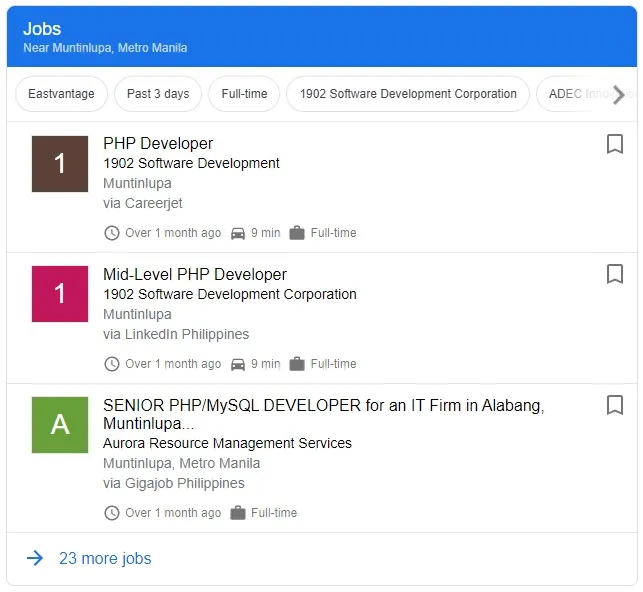The height and width of the screenshot is (592, 643).
Task: Bookmark the SENIOR PHP/MySQL DEVELOPER job
Action: (614, 405)
